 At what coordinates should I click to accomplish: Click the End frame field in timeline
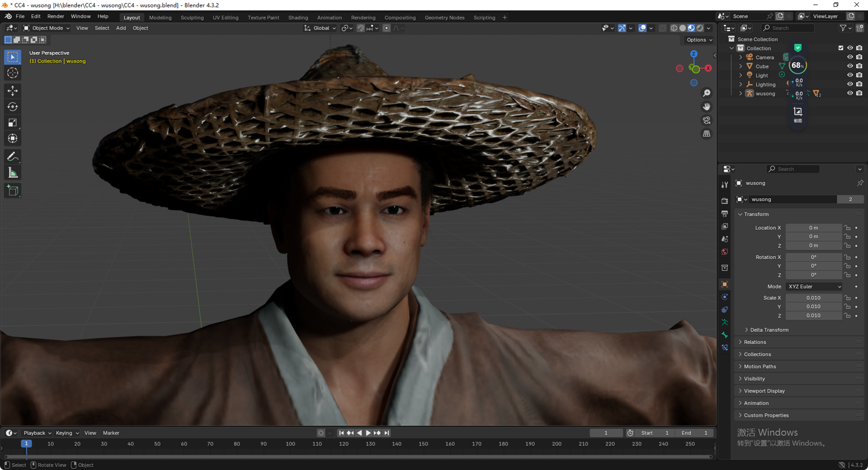(x=695, y=433)
